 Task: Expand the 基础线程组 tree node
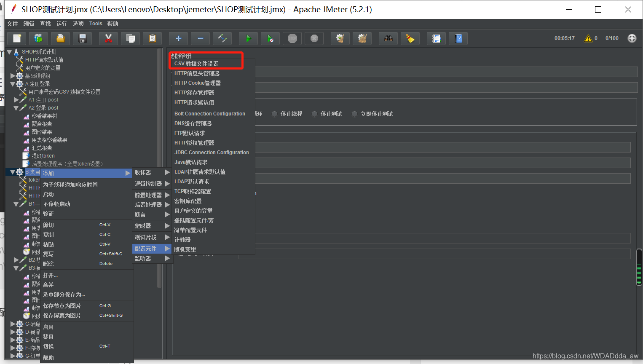point(13,76)
